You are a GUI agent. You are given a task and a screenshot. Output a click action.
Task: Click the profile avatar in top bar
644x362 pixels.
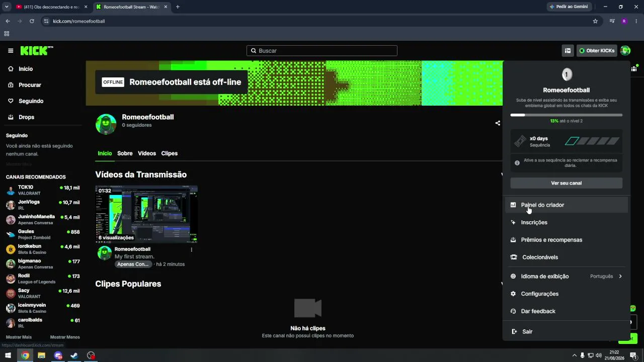click(625, 51)
